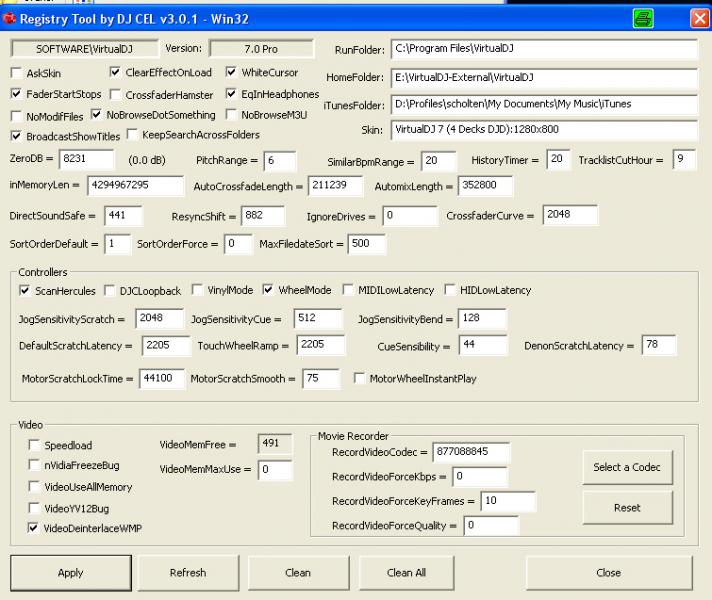Enable the AskSkin checkbox
The image size is (712, 600).
pyautogui.click(x=16, y=73)
